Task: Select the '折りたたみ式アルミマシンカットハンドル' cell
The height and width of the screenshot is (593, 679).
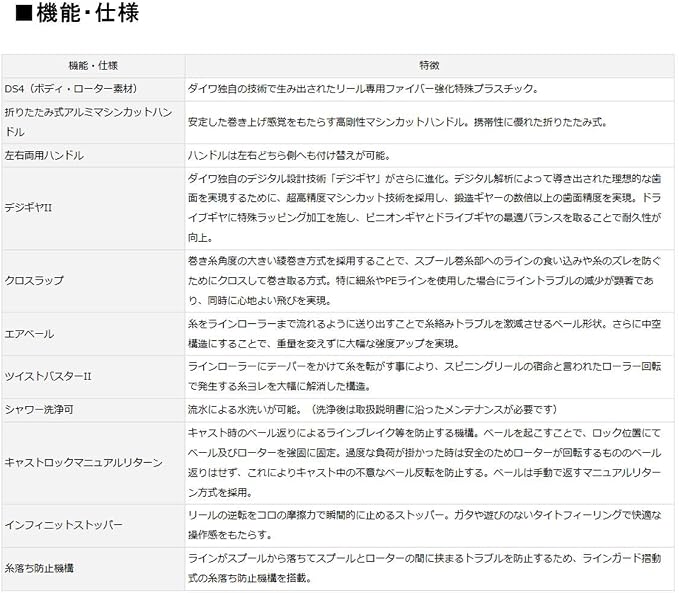Action: [93, 122]
